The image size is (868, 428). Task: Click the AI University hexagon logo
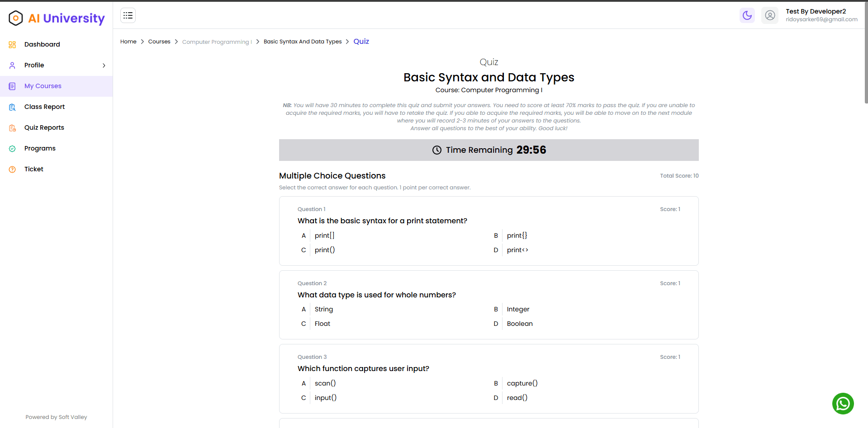(x=16, y=18)
